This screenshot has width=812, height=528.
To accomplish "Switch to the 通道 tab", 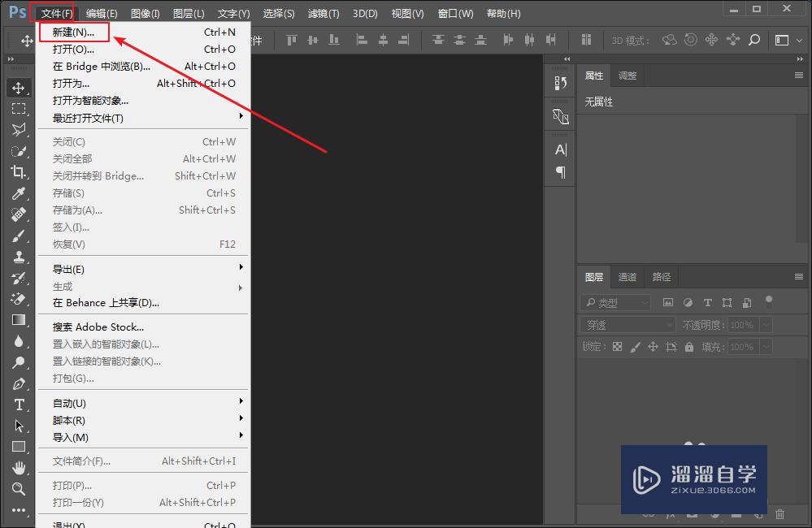I will pos(627,277).
